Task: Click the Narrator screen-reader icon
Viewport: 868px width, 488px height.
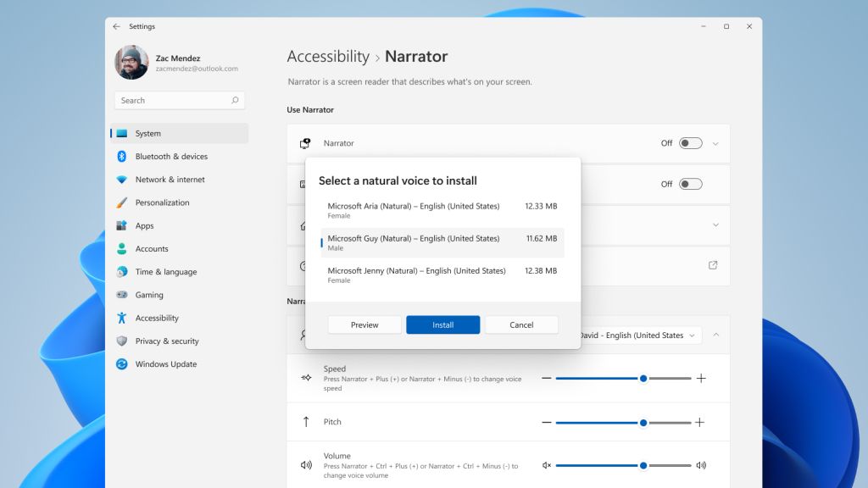Action: [x=305, y=143]
